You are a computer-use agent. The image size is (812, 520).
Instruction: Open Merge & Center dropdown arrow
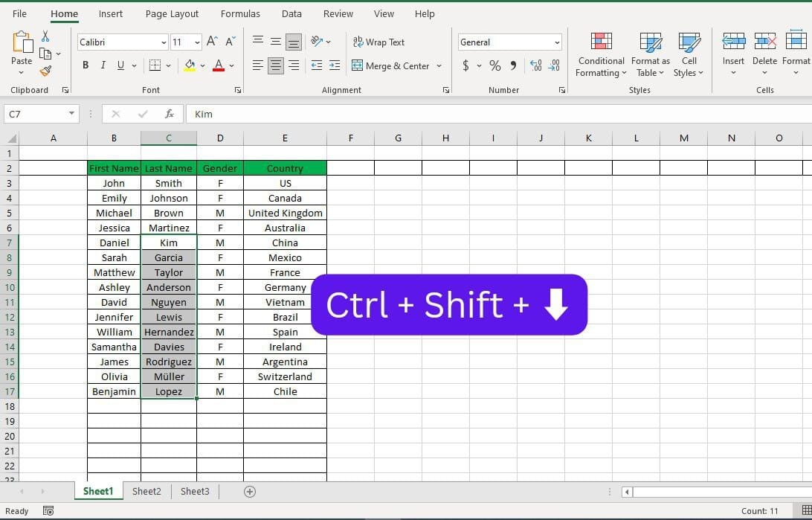[439, 65]
